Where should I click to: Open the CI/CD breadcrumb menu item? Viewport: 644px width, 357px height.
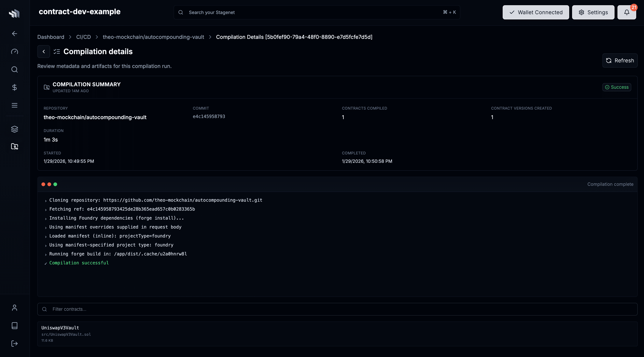click(x=83, y=37)
